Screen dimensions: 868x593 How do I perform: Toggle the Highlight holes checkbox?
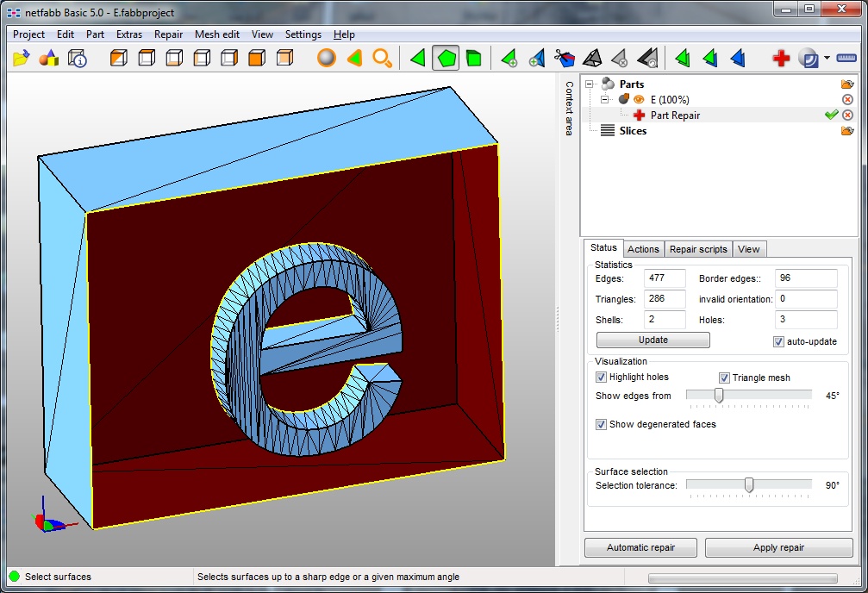point(601,377)
